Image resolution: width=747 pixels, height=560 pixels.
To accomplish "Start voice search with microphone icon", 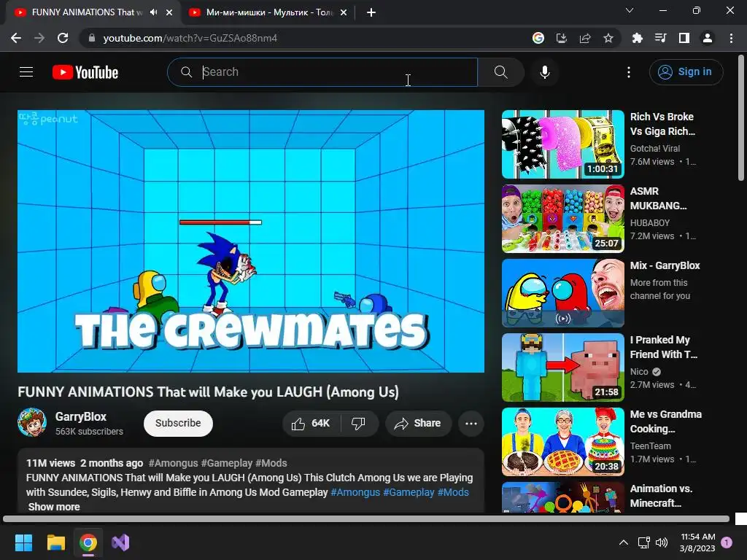I will pyautogui.click(x=544, y=72).
